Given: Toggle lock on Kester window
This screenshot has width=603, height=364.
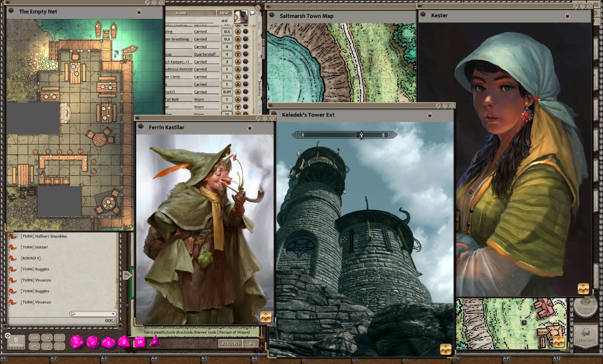Looking at the screenshot, I should tap(567, 16).
